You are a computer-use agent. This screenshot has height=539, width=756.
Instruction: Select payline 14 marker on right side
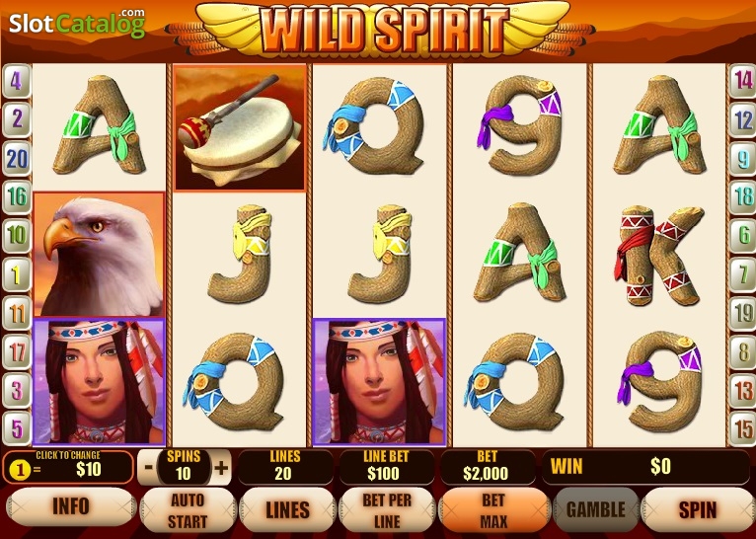(741, 81)
